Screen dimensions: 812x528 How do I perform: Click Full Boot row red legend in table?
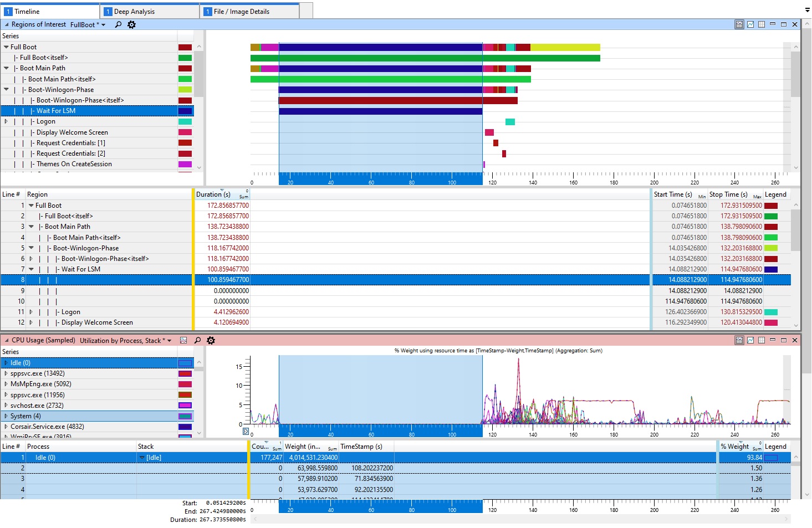pyautogui.click(x=771, y=206)
